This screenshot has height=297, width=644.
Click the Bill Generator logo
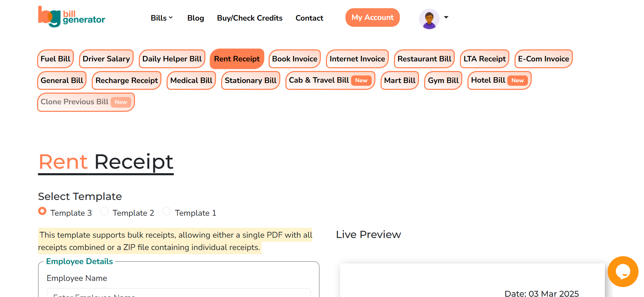click(71, 17)
